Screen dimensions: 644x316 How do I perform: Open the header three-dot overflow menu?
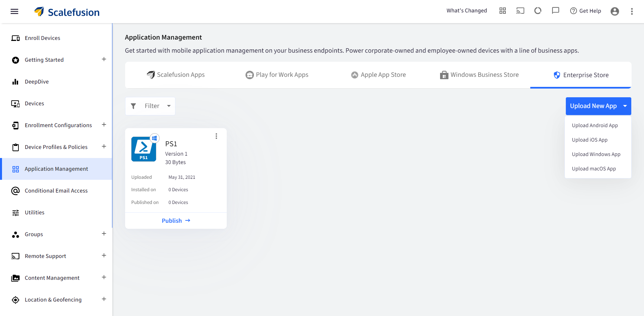click(632, 11)
